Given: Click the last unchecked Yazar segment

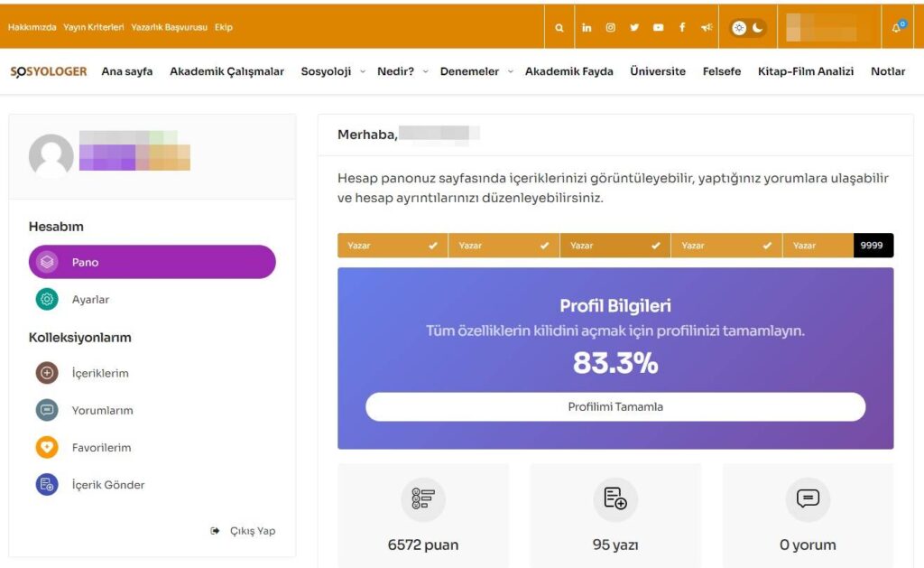Looking at the screenshot, I should (x=818, y=246).
